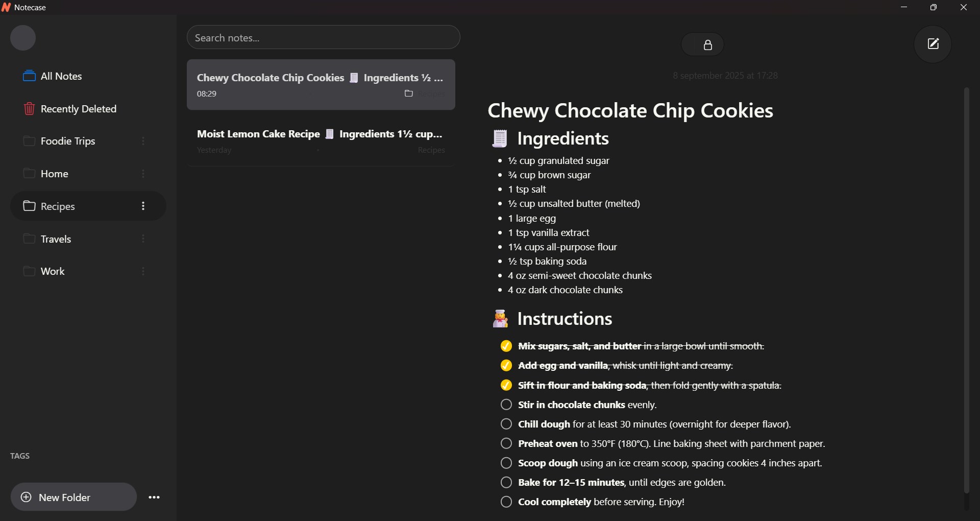
Task: Click the New Folder button
Action: point(73,497)
